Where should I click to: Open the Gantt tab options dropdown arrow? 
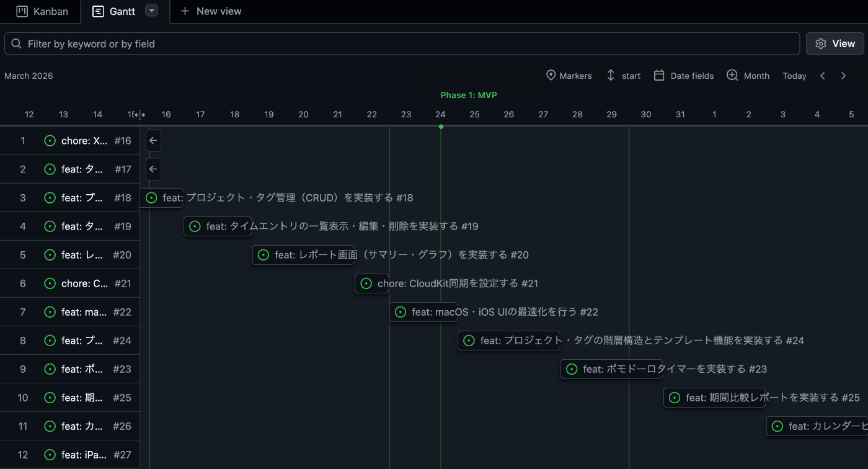point(152,11)
